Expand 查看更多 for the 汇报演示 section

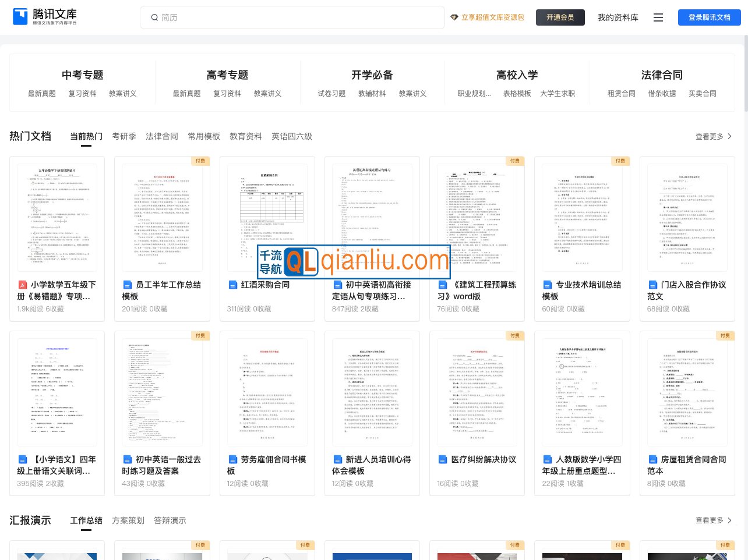[713, 520]
